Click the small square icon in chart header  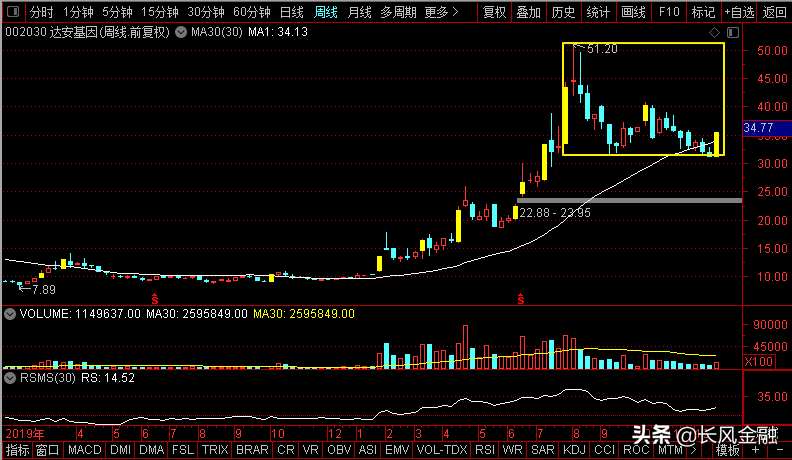(732, 32)
